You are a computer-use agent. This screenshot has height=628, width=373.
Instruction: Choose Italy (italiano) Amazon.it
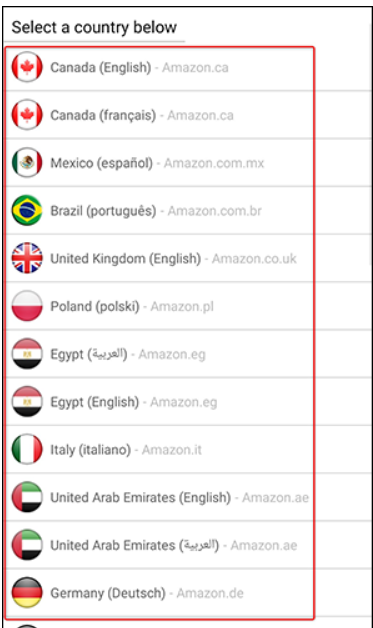point(159,449)
